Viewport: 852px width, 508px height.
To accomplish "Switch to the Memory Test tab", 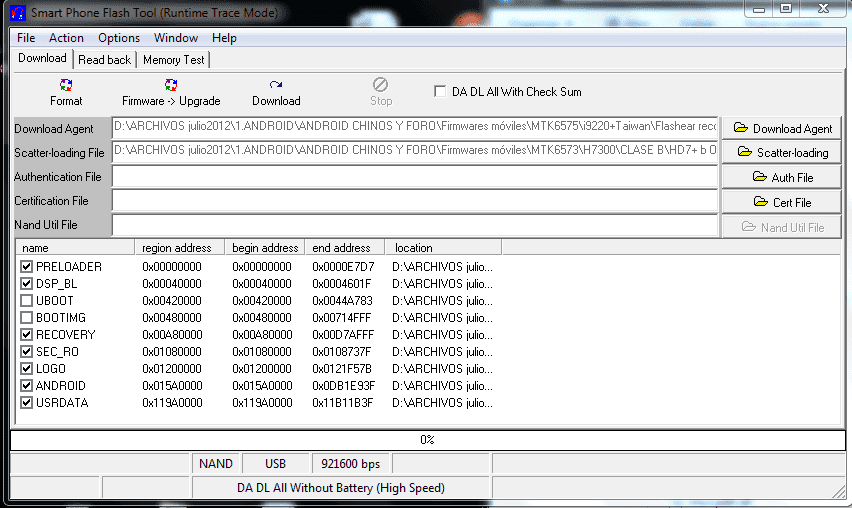I will tap(173, 60).
